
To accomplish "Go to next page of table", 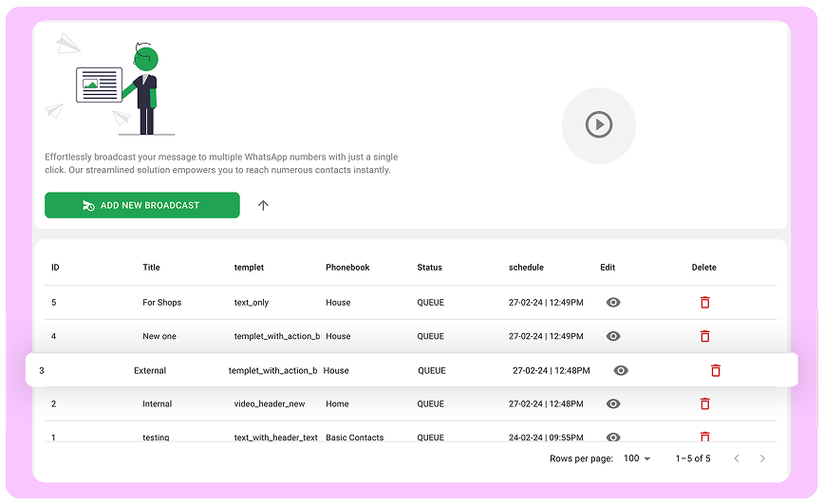I will tap(761, 458).
